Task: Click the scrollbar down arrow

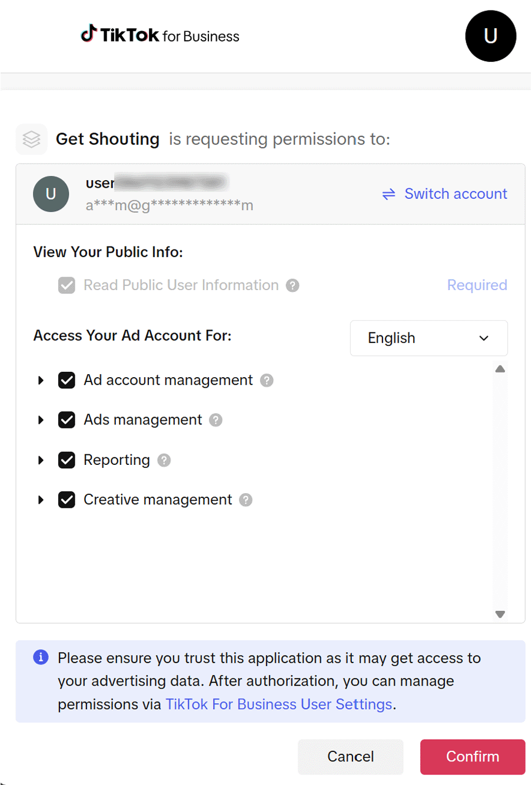Action: (x=500, y=614)
